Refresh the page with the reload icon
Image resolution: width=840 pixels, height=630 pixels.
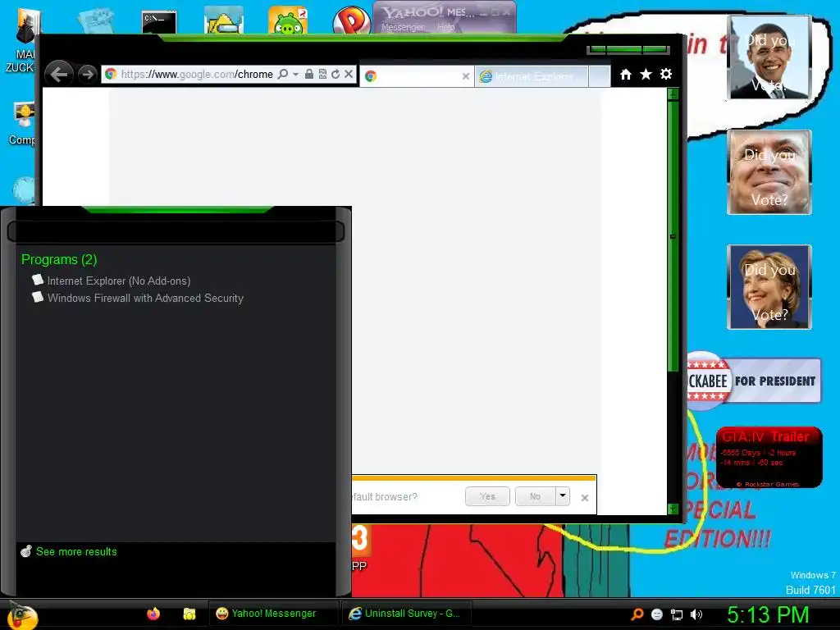tap(336, 75)
